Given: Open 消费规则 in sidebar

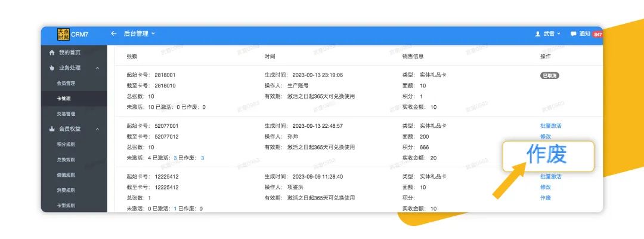Looking at the screenshot, I should [66, 190].
